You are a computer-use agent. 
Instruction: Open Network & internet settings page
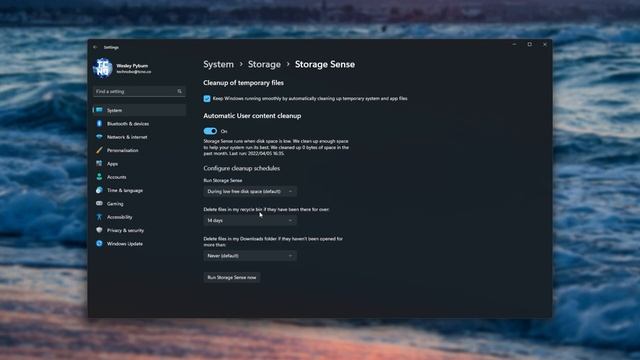point(139,137)
